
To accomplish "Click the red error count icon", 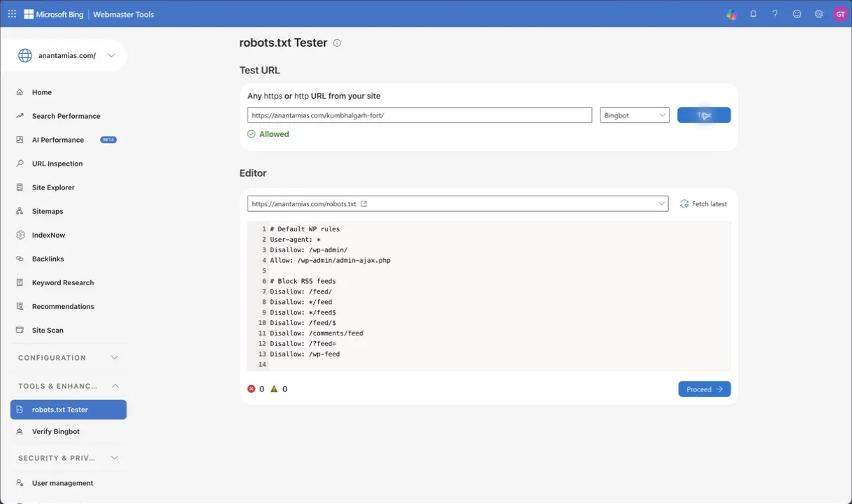I will pos(252,389).
